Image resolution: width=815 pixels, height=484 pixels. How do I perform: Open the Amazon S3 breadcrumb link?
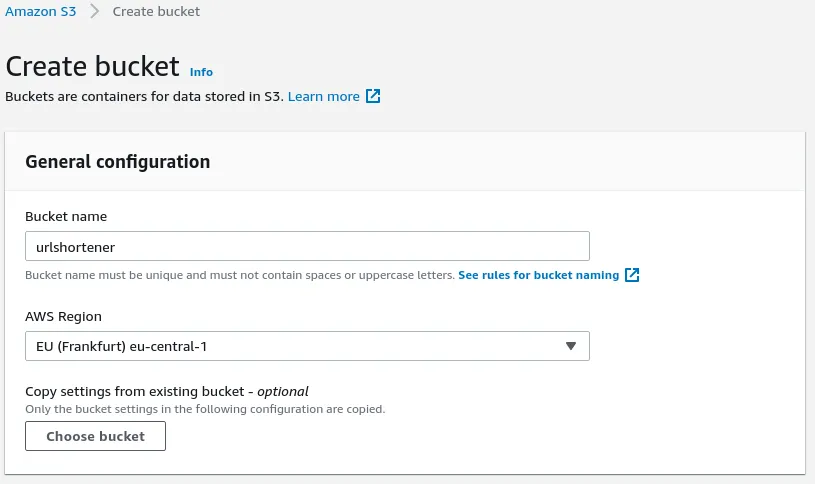(x=41, y=12)
